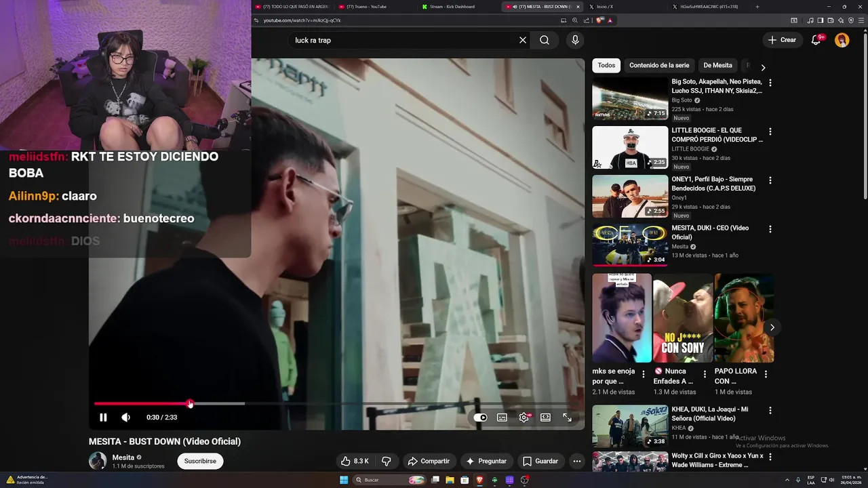Like the video showing 8.3 K
Viewport: 868px width, 488px height.
tap(355, 461)
